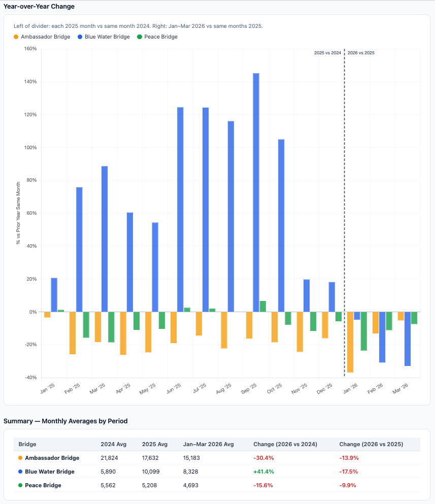Select the Apr '25 blue bar

(x=130, y=262)
